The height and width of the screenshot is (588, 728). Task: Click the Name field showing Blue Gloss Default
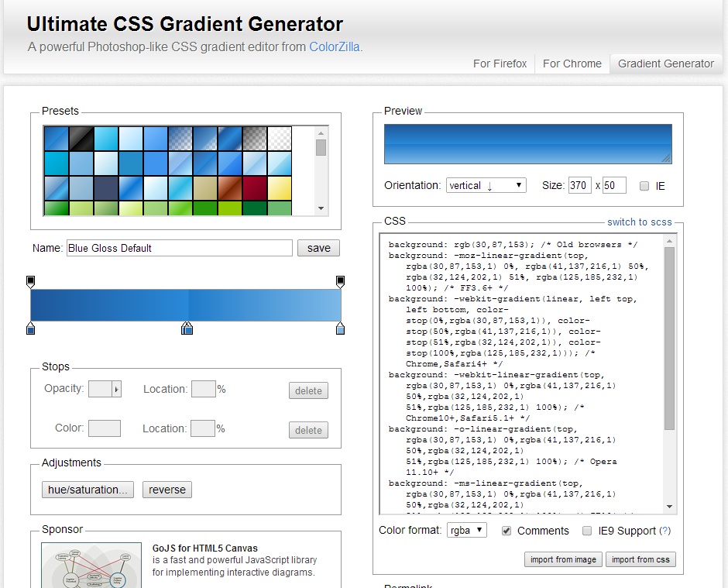tap(179, 248)
